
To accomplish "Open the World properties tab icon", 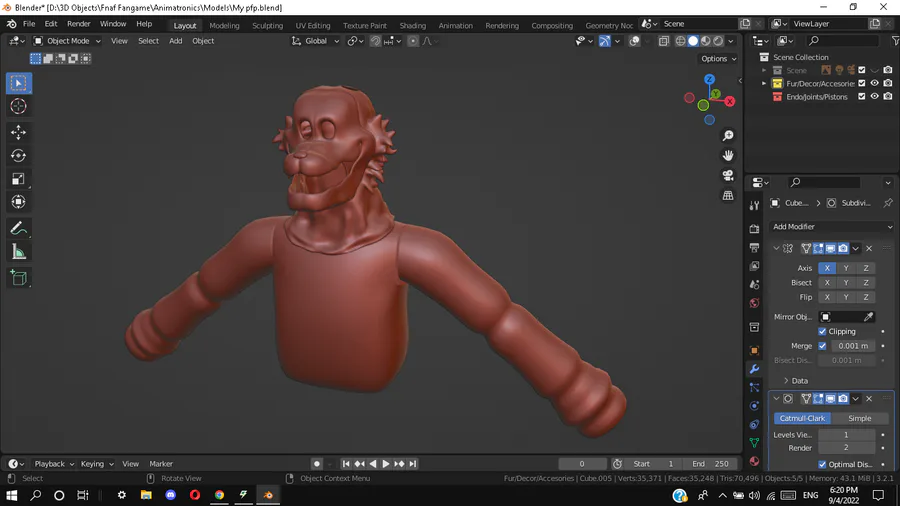I will pos(754,303).
